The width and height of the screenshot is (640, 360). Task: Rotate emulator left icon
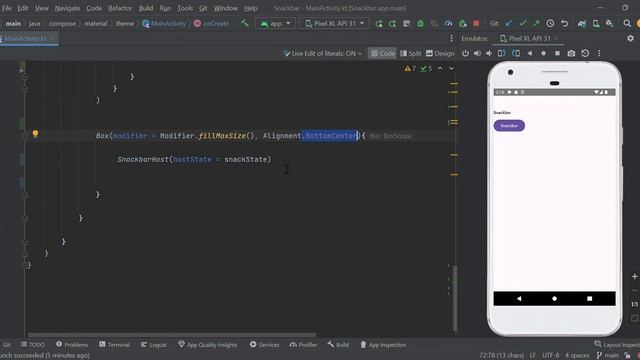pos(502,53)
